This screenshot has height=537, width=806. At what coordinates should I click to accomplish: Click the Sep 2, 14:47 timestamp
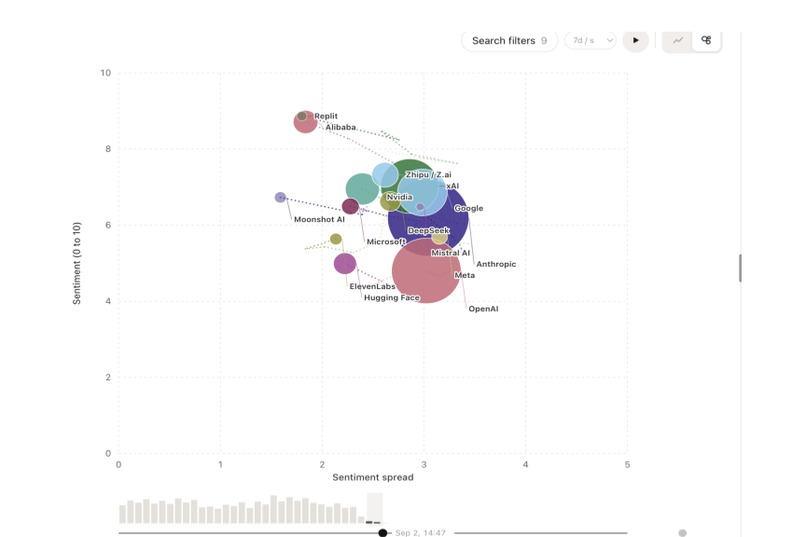coord(420,533)
